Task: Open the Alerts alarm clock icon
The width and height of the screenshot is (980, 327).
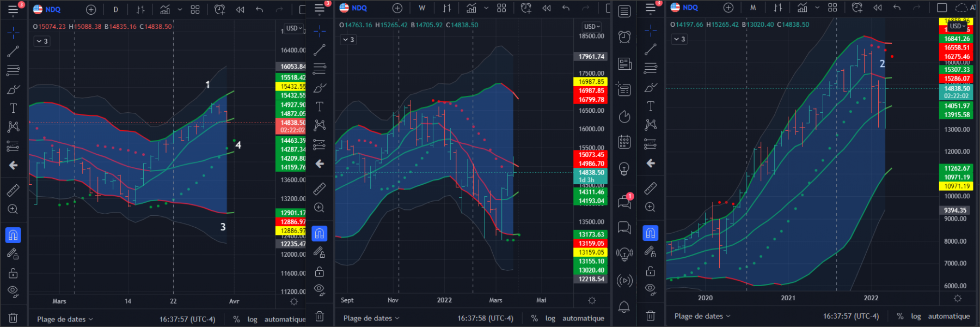Action: (x=624, y=37)
